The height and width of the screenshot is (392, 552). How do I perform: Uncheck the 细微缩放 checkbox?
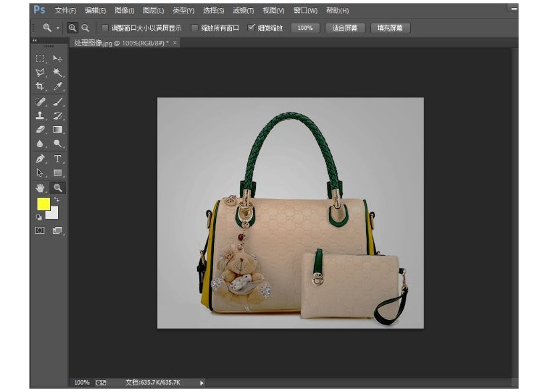click(x=251, y=28)
